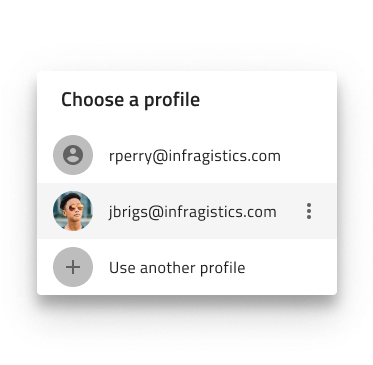Click the Choose a profile heading
Viewport: 373px width, 365px height.
(130, 100)
